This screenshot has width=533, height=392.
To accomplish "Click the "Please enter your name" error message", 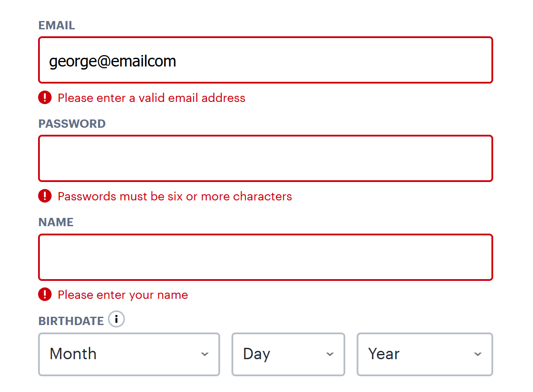I will 123,295.
